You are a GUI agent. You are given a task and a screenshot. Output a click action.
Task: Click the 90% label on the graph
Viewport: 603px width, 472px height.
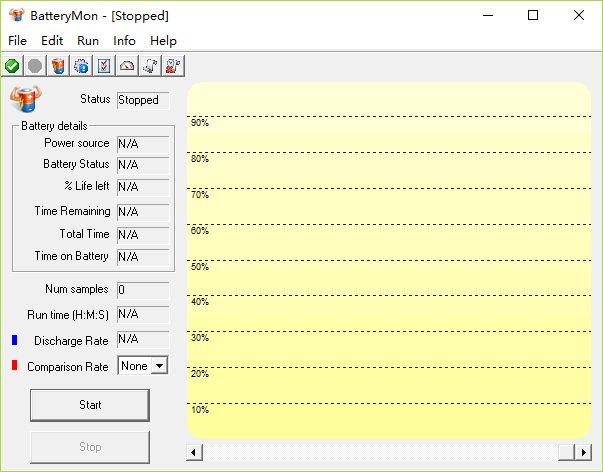click(200, 123)
